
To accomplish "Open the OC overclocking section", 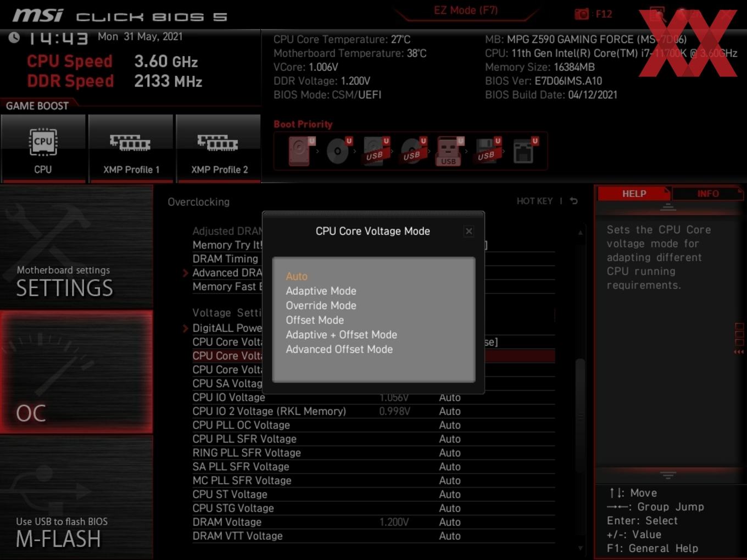I will [76, 372].
